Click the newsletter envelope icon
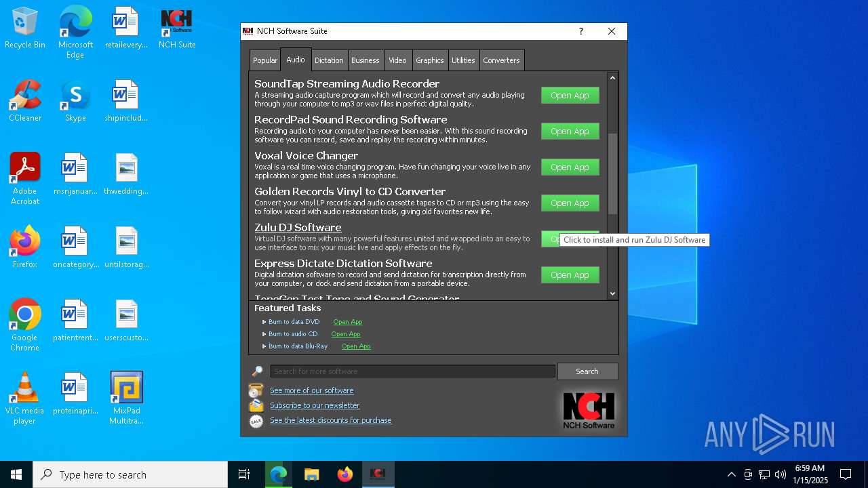This screenshot has height=488, width=868. (256, 405)
